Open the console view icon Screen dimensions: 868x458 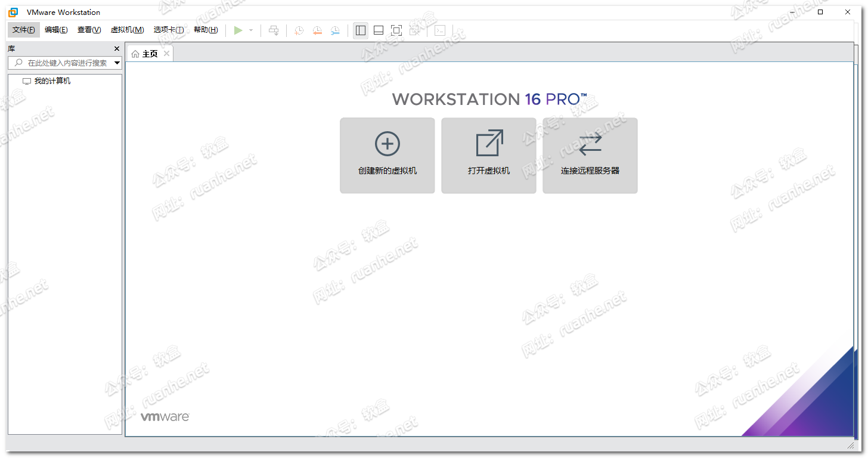pyautogui.click(x=440, y=30)
